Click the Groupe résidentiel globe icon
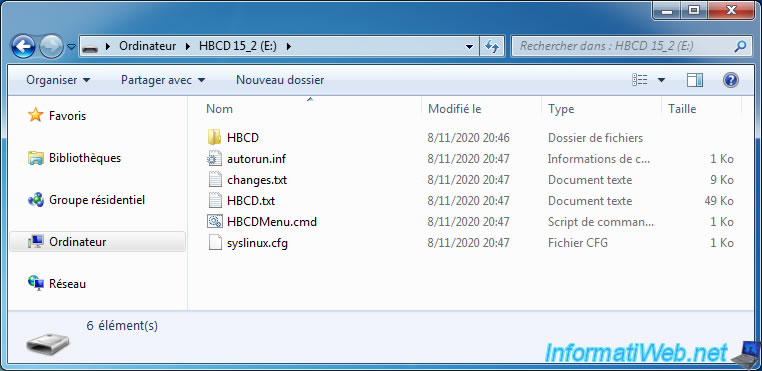Viewport: 762px width, 371px height. click(35, 199)
